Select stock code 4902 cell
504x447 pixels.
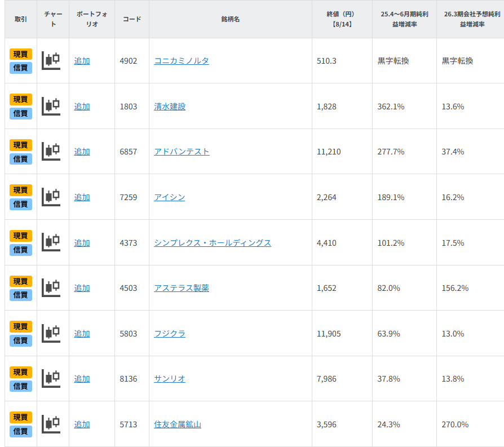(132, 61)
